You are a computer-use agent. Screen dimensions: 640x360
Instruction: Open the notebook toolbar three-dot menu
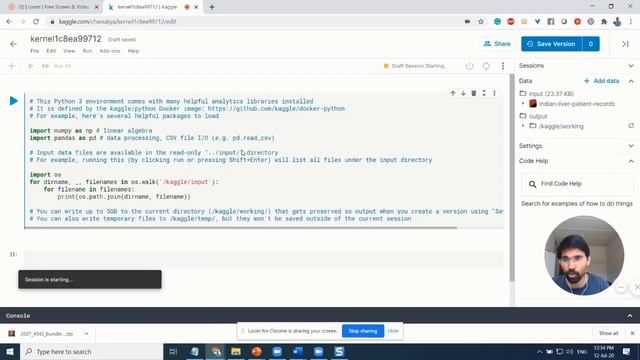pyautogui.click(x=503, y=66)
